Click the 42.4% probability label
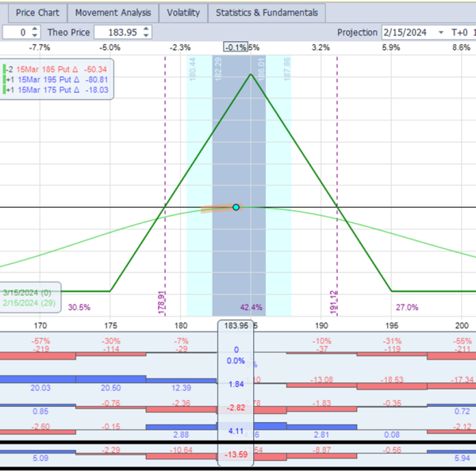 point(251,307)
